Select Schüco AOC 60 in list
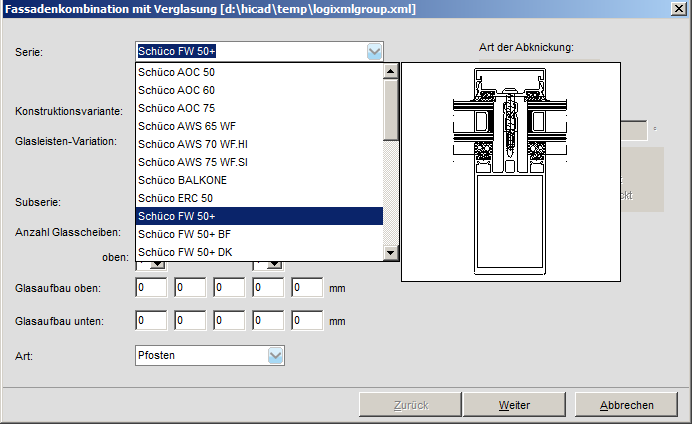 (x=259, y=90)
